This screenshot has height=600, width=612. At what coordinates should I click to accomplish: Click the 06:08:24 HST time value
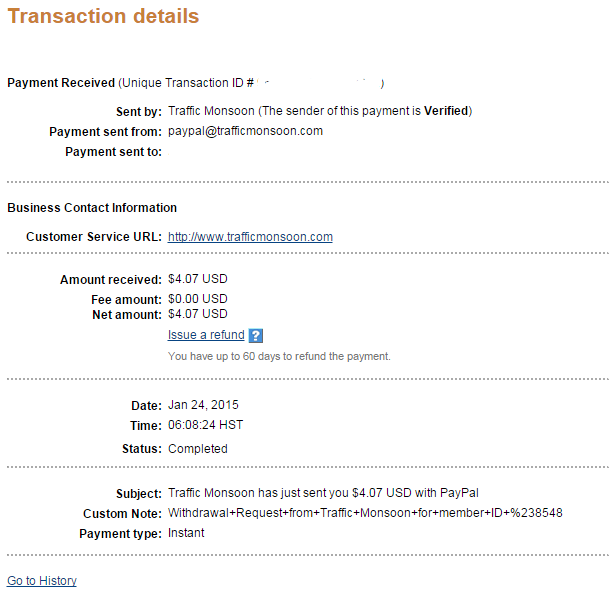click(x=205, y=425)
